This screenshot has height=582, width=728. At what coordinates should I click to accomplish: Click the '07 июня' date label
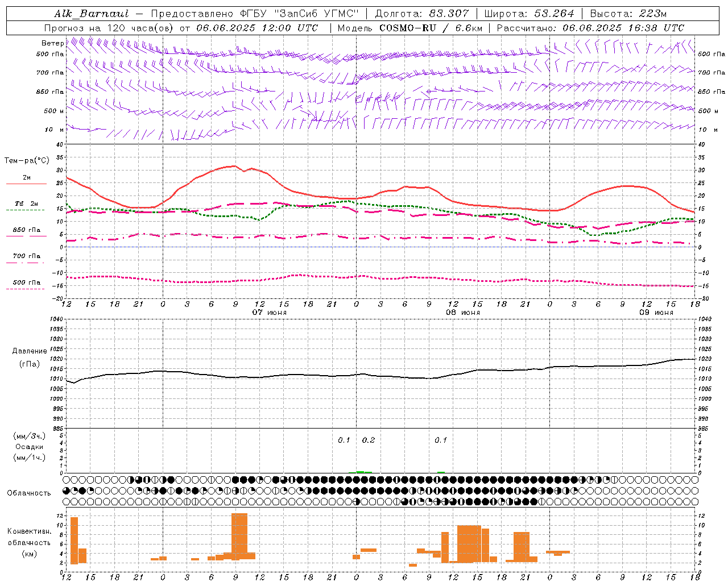(x=270, y=313)
